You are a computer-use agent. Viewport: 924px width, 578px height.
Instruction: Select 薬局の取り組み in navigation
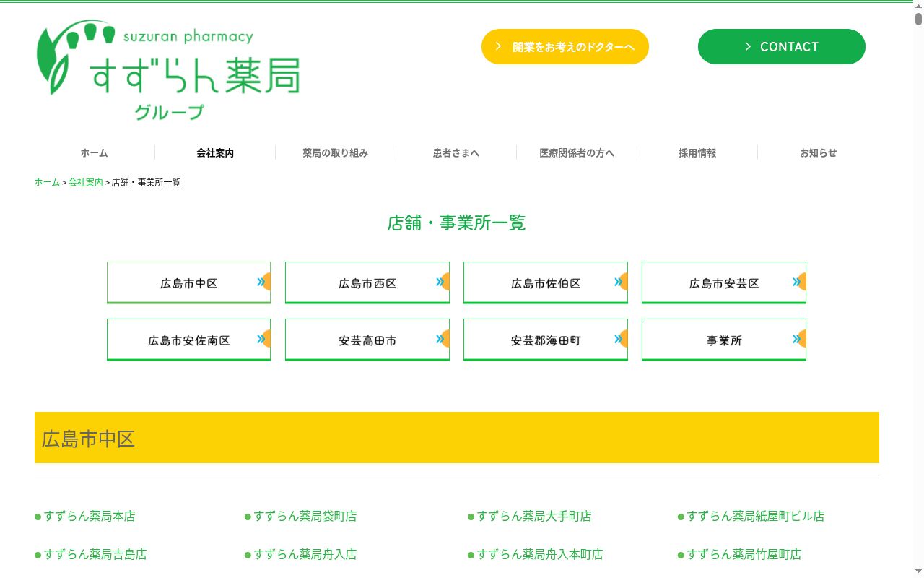336,153
